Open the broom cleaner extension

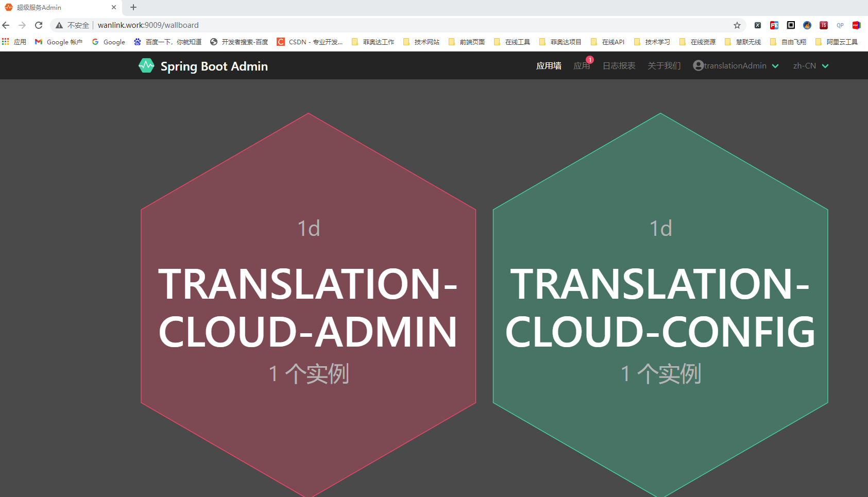(807, 25)
